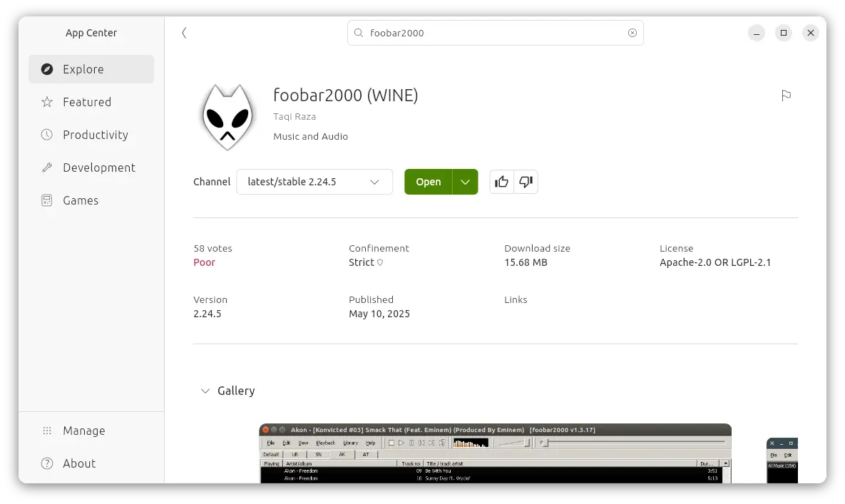Viewport: 845px width, 504px height.
Task: Give foobar2000 a thumbs up
Action: pos(502,182)
